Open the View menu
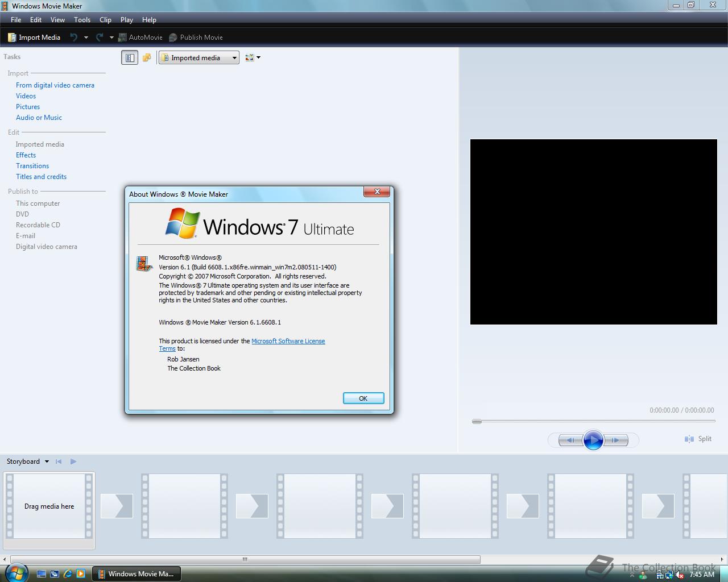This screenshot has height=582, width=728. point(57,19)
